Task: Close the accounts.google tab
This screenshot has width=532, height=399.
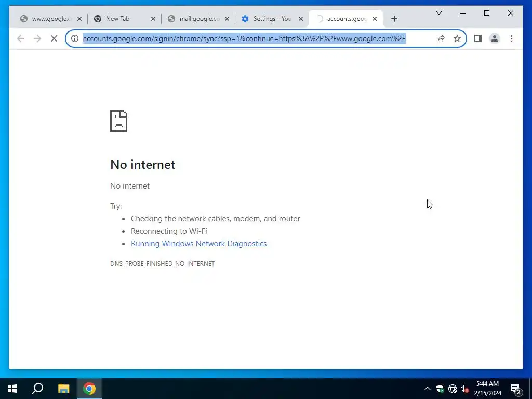Action: 375,19
